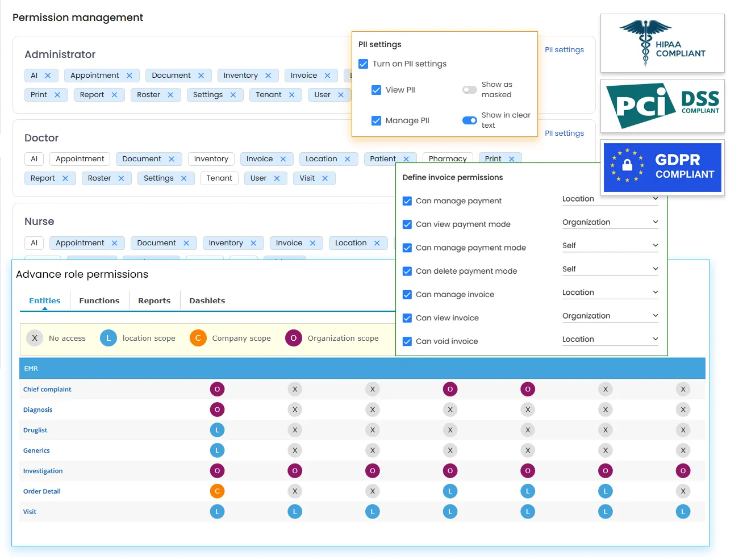Screen dimensions: 743x560
Task: Remove Inventory permission from Administrator role
Action: point(268,76)
